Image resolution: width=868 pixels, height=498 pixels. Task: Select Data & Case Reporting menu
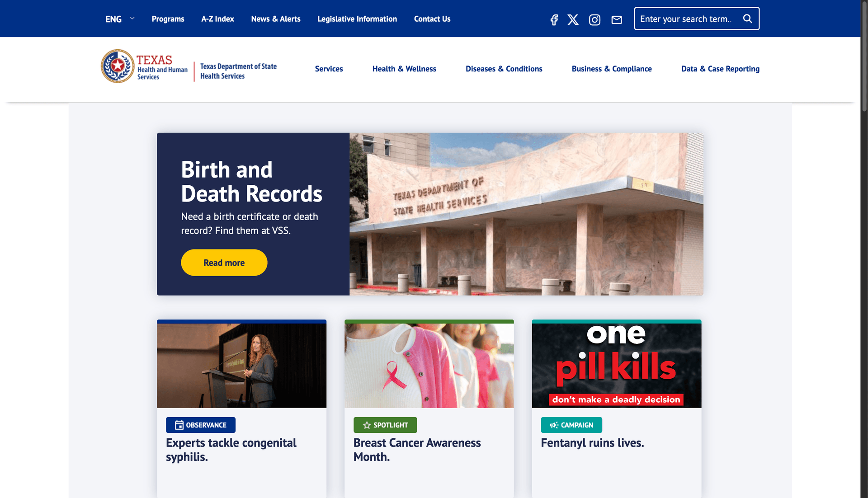[x=720, y=69]
